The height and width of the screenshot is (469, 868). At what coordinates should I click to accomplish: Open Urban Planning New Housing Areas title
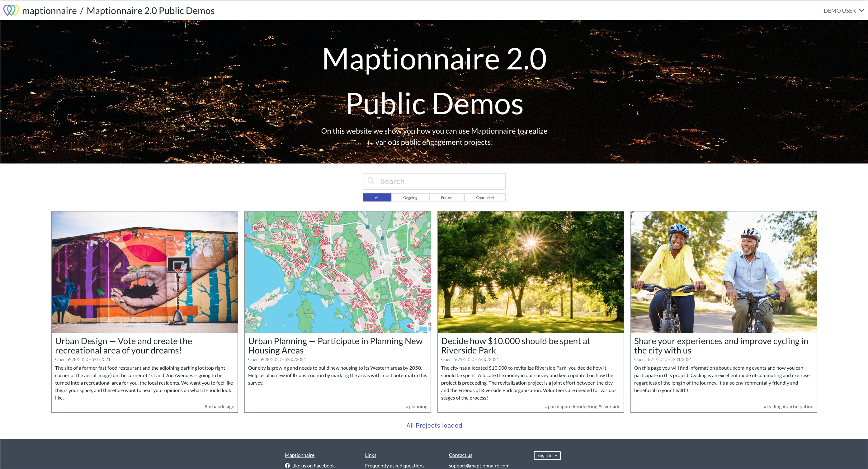coord(335,346)
